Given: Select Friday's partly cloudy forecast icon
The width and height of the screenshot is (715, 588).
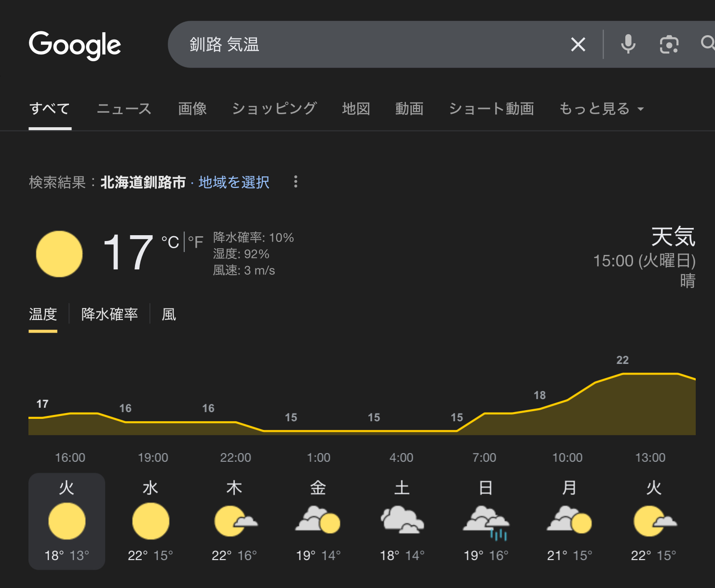Looking at the screenshot, I should click(318, 520).
